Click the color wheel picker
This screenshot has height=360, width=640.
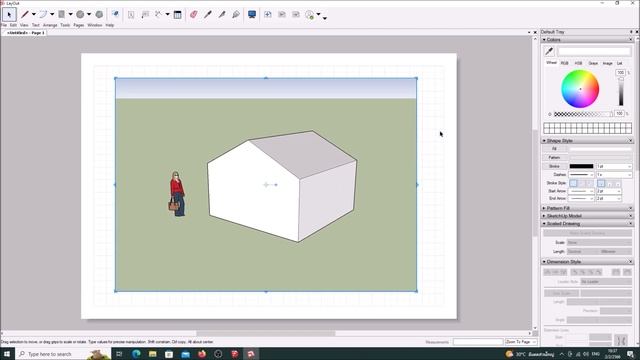point(580,89)
